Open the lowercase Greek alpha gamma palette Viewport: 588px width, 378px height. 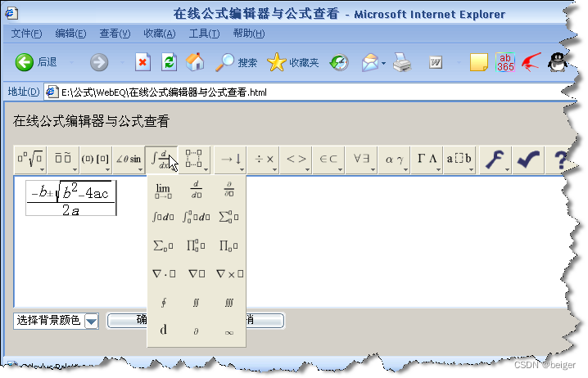pos(394,160)
